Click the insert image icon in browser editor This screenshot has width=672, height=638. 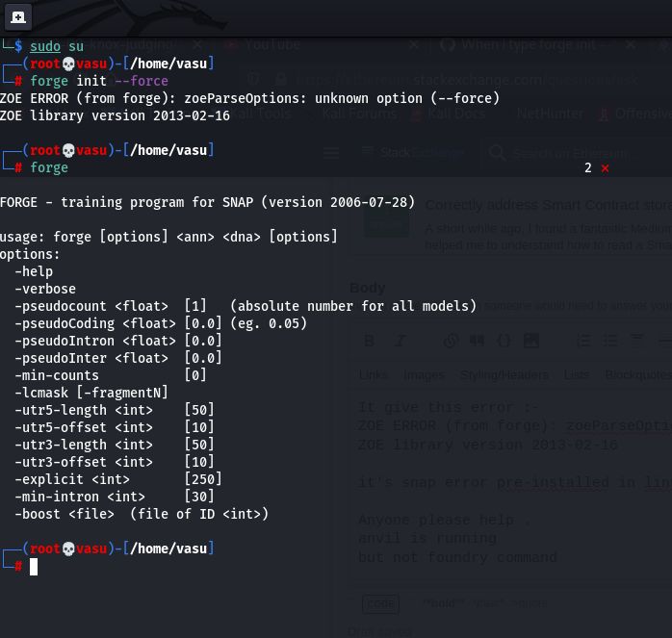click(531, 341)
